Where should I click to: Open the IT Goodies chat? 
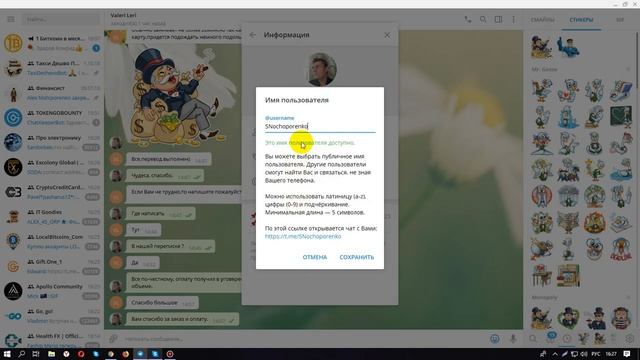[52, 217]
